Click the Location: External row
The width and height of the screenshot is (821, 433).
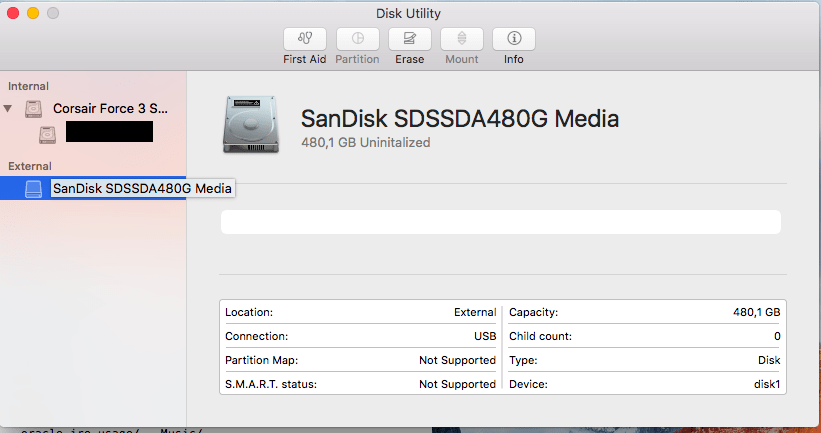tap(360, 312)
